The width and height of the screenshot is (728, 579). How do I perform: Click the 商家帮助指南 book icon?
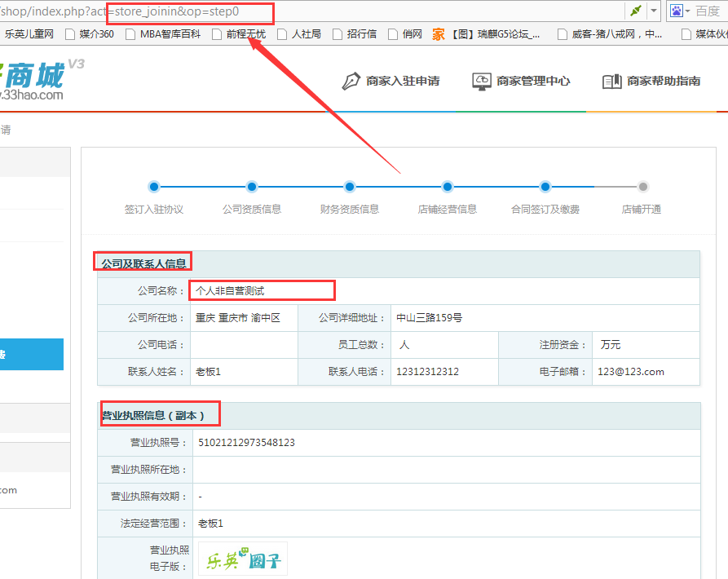tap(612, 82)
